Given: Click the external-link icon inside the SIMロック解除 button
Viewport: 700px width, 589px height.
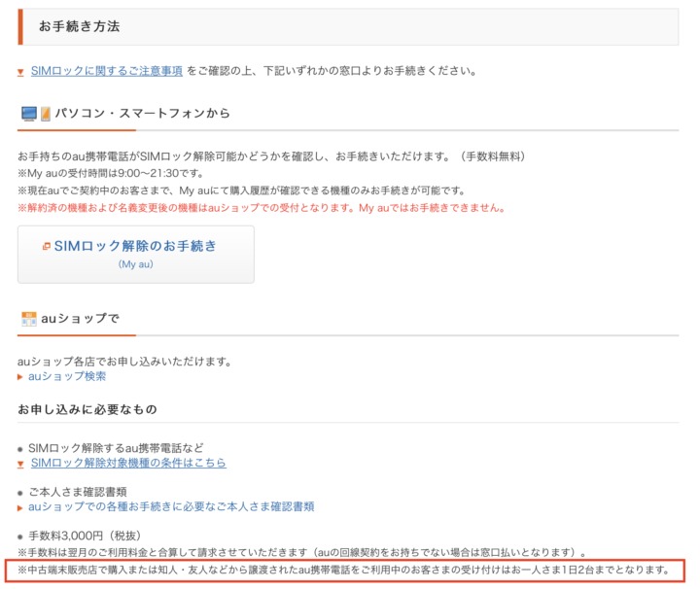Looking at the screenshot, I should point(46,247).
